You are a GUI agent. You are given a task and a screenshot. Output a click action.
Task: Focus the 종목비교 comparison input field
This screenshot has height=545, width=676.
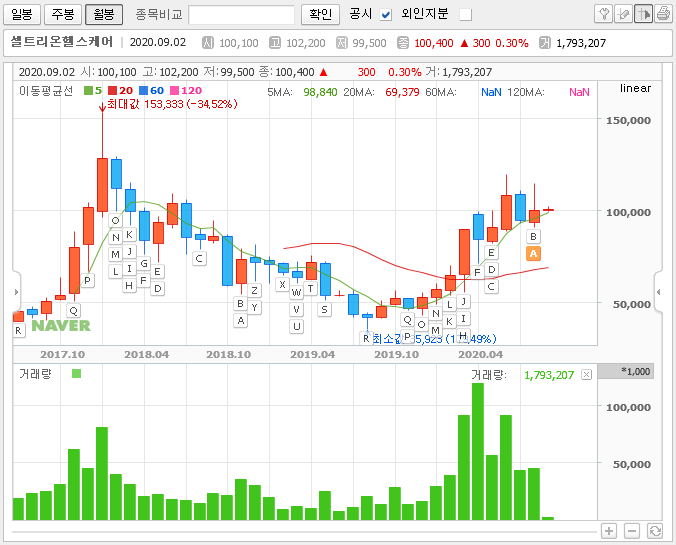[x=241, y=15]
